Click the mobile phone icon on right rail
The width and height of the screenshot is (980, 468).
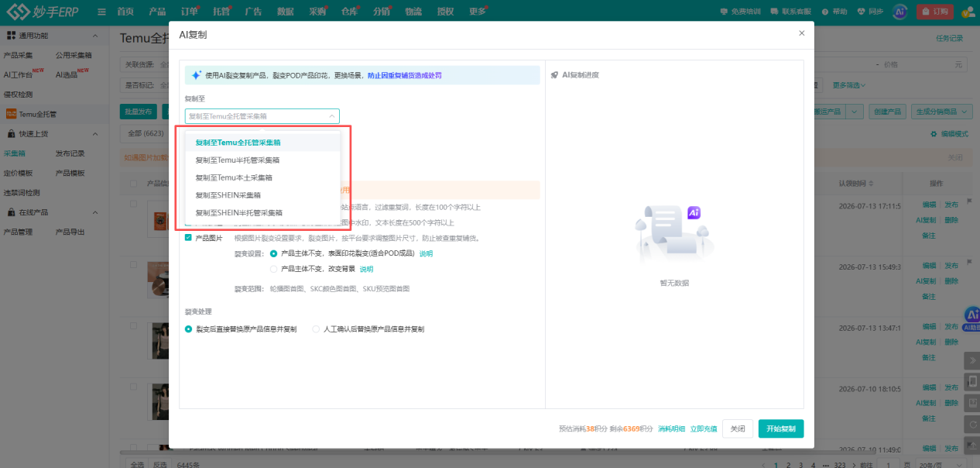(x=972, y=382)
